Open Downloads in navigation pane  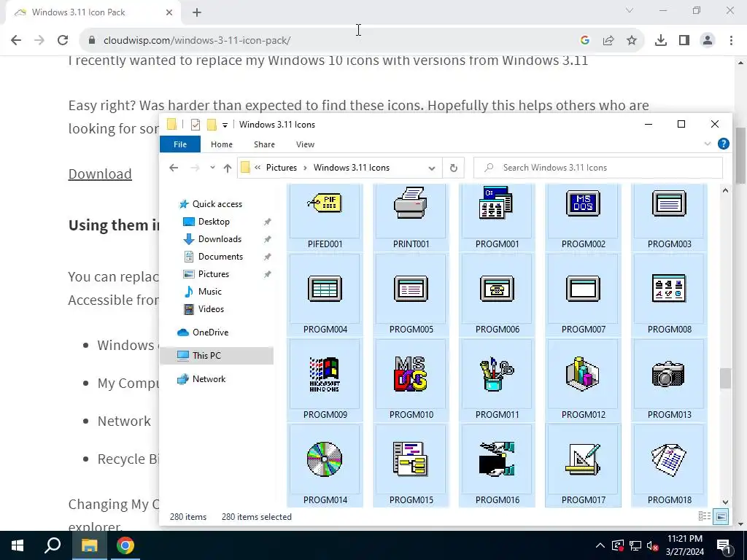[220, 239]
